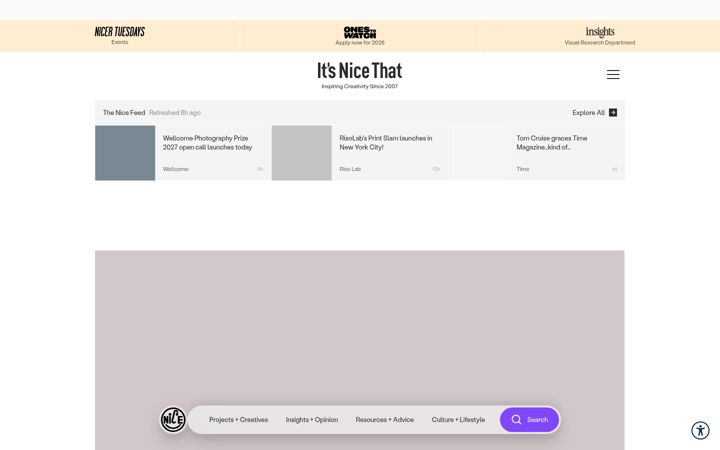Click the Explore All link

[x=595, y=112]
